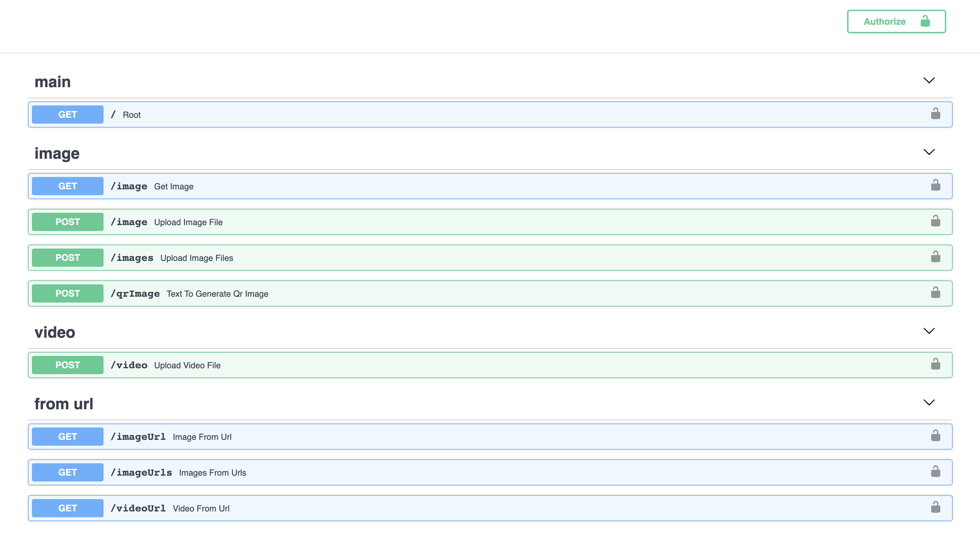Collapse the image section chevron
This screenshot has height=542, width=980.
929,152
